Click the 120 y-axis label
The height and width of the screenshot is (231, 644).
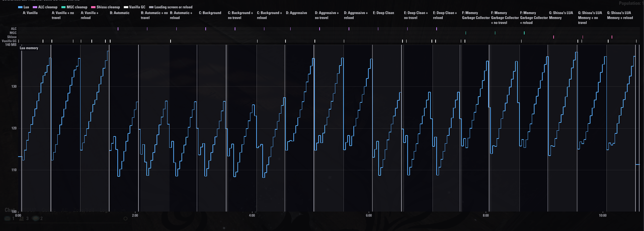(x=14, y=128)
